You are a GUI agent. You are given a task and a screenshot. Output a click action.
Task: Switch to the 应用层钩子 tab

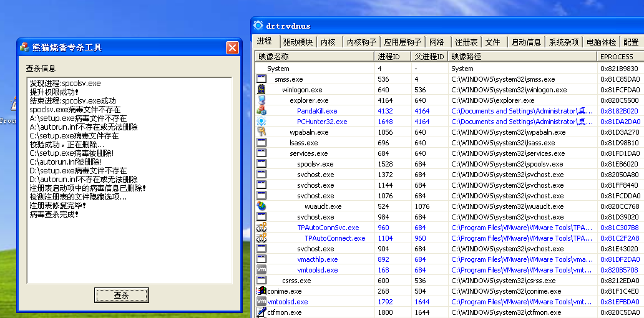click(x=402, y=42)
